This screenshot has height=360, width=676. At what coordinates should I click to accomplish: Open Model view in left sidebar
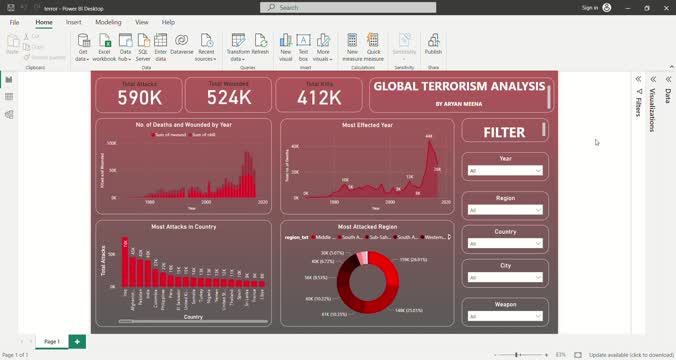point(9,114)
